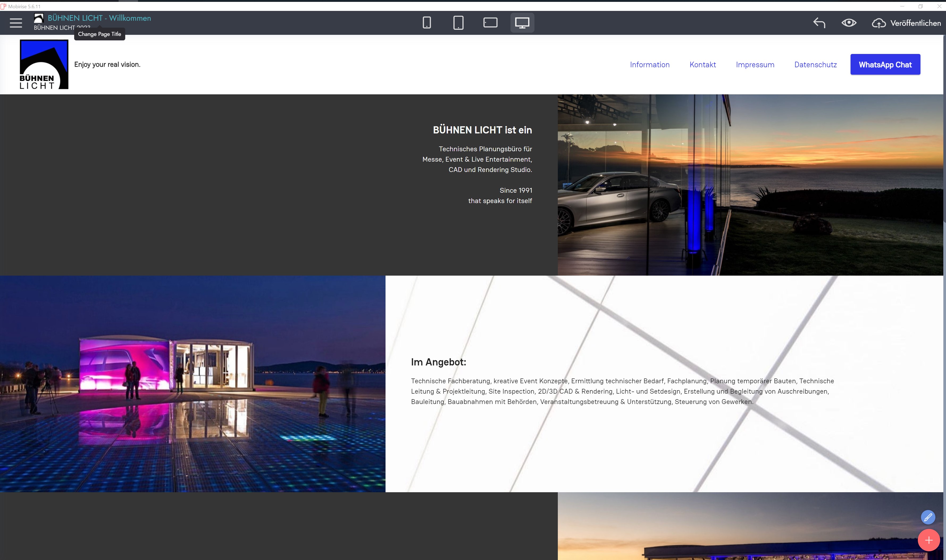Switch to mobile phone preview
The width and height of the screenshot is (946, 560).
coord(426,23)
